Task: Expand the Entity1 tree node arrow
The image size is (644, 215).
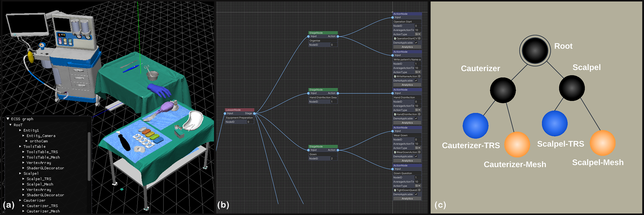Action: (x=20, y=130)
